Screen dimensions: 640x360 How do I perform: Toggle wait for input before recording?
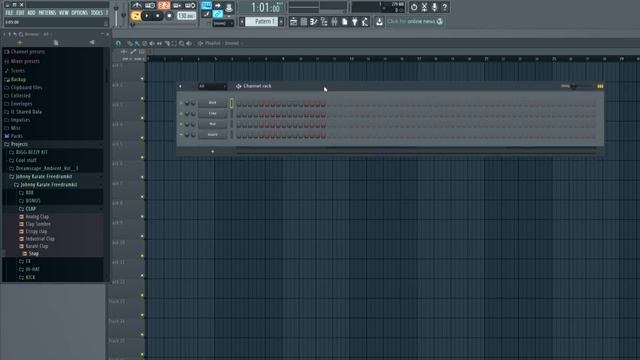click(x=150, y=6)
